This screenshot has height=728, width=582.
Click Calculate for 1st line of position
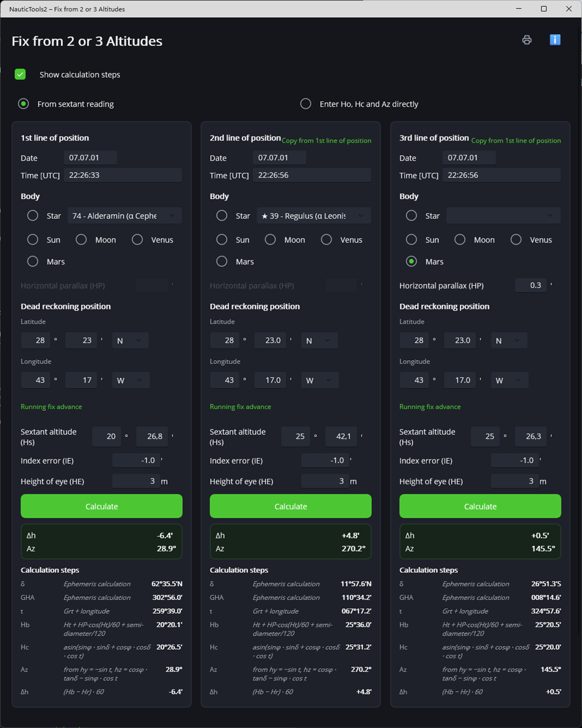(101, 506)
